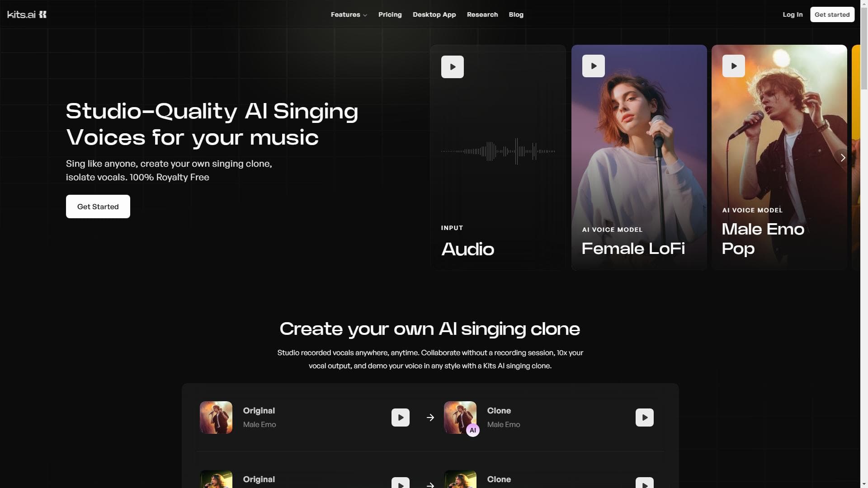
Task: Select the Original Male Emo thumbnail
Action: click(x=216, y=418)
